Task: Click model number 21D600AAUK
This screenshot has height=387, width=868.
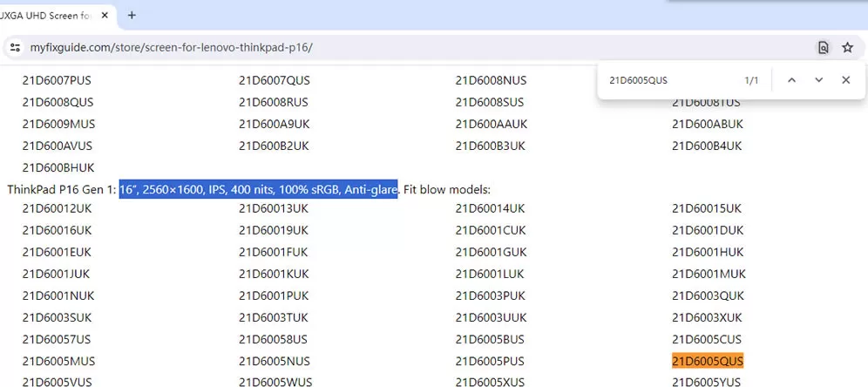Action: tap(492, 125)
